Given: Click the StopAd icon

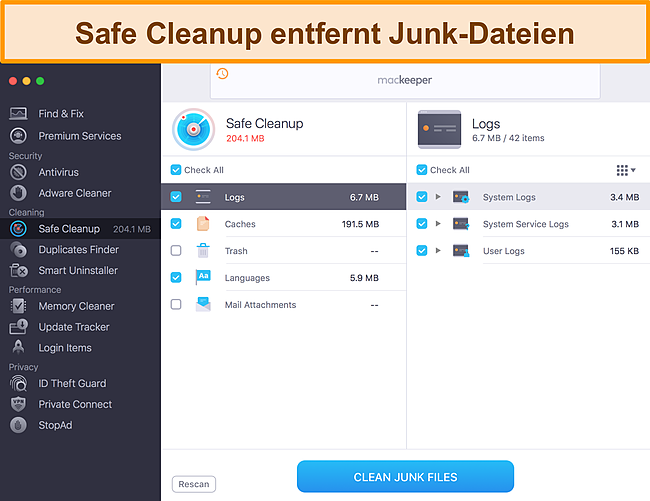Looking at the screenshot, I should (18, 425).
